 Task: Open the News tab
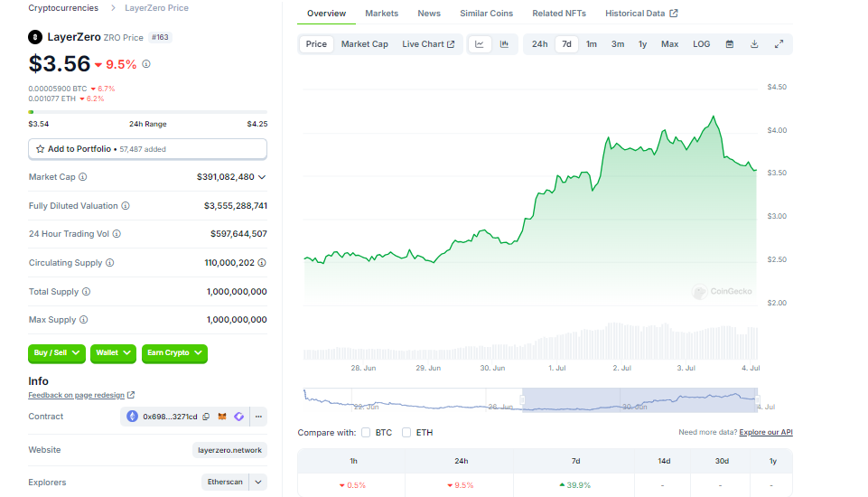coord(429,14)
